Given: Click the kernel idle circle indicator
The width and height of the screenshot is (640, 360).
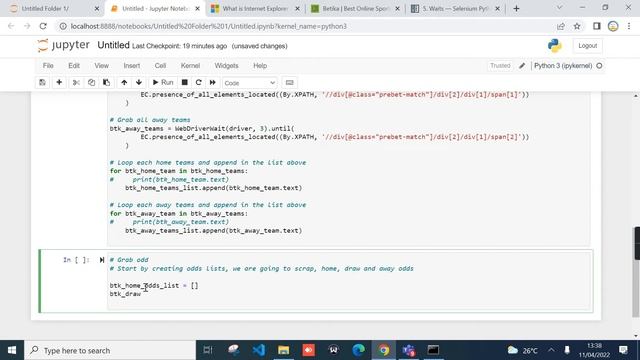Looking at the screenshot, I should [599, 66].
